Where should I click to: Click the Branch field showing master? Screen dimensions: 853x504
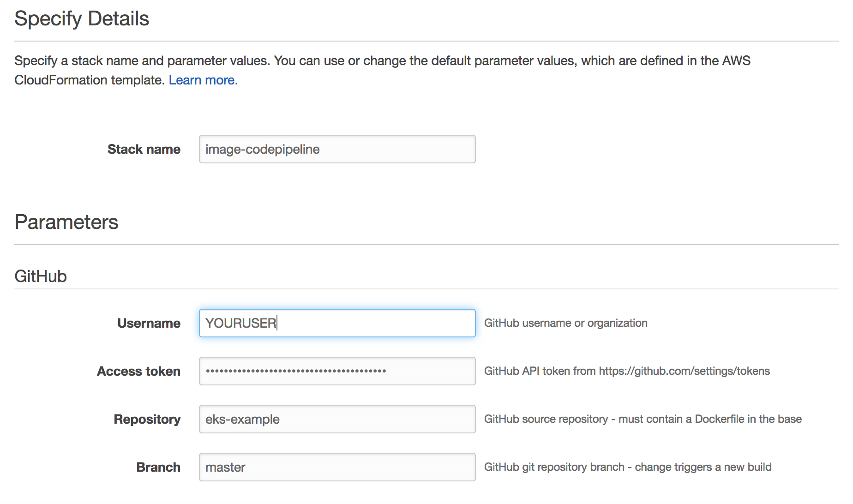336,467
